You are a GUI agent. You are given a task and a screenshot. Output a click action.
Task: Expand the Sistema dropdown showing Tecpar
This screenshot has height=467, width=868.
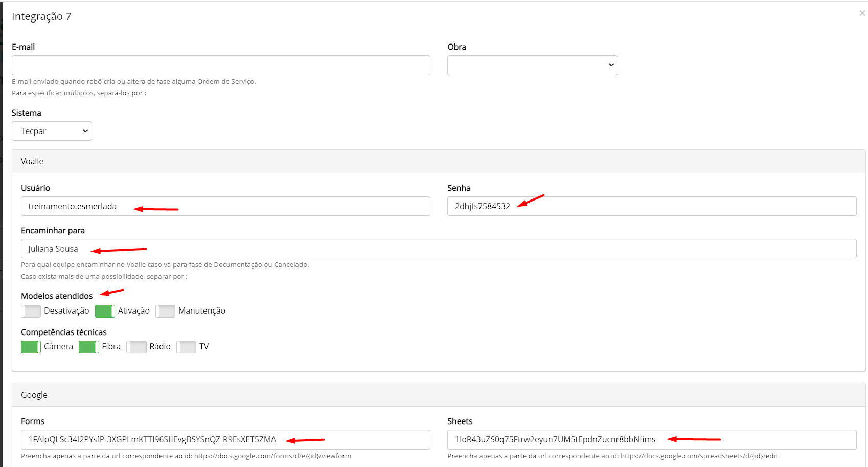click(x=52, y=131)
